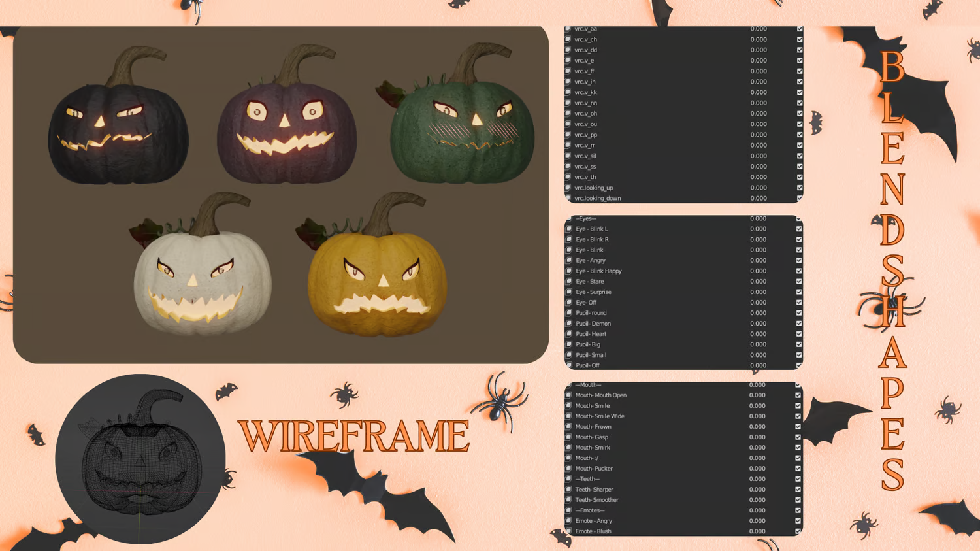This screenshot has width=980, height=551.
Task: Click the value field of vrc.looking_down
Action: tap(759, 198)
